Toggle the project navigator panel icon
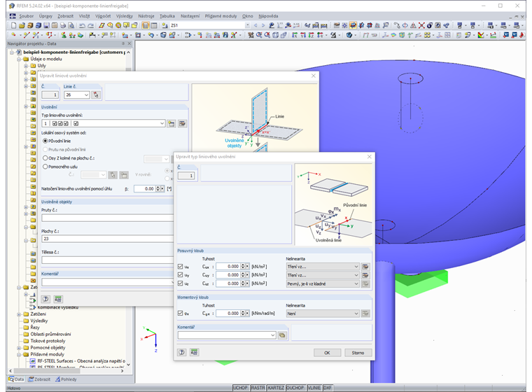 coord(146,25)
